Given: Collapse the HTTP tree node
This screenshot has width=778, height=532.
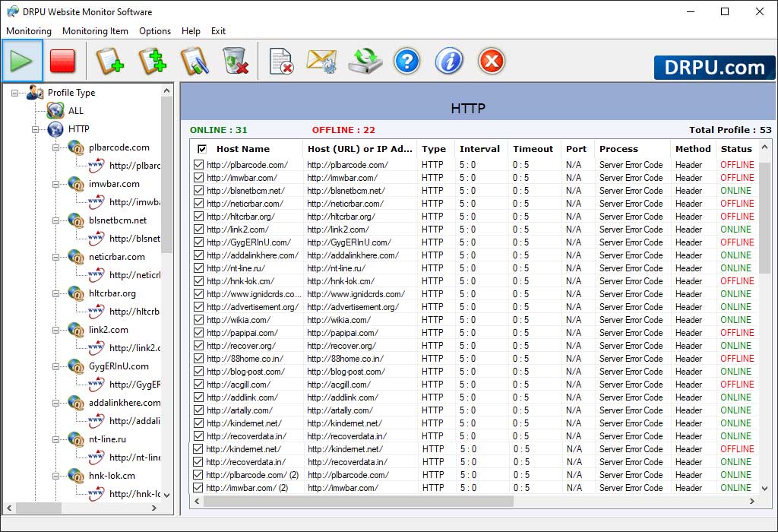Looking at the screenshot, I should (x=35, y=129).
